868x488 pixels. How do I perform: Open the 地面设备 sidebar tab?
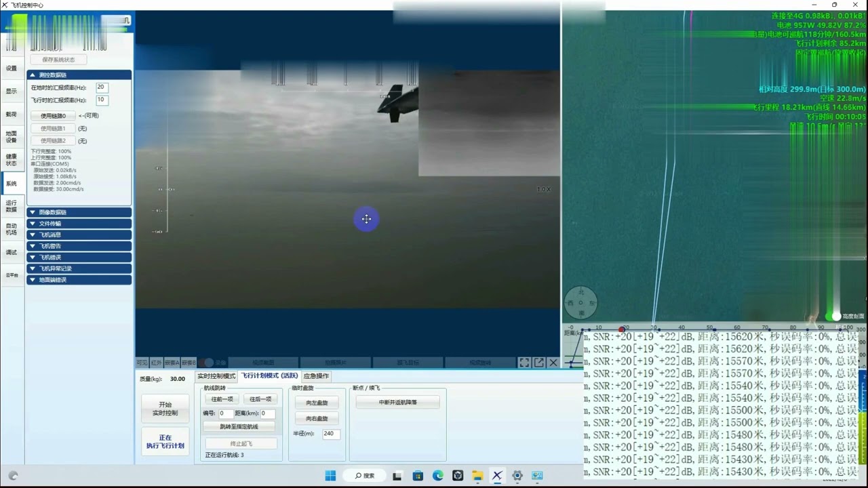(x=12, y=136)
